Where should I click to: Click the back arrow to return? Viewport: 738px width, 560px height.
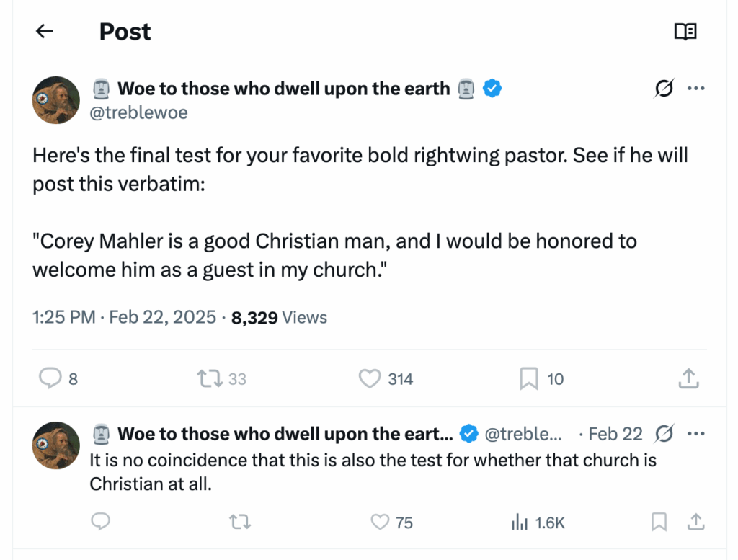coord(44,31)
